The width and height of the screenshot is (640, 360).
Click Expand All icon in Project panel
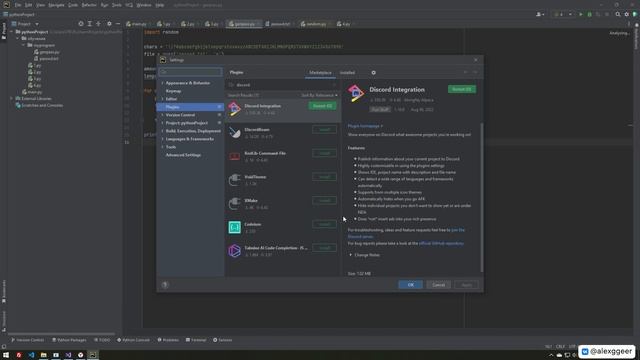90,24
